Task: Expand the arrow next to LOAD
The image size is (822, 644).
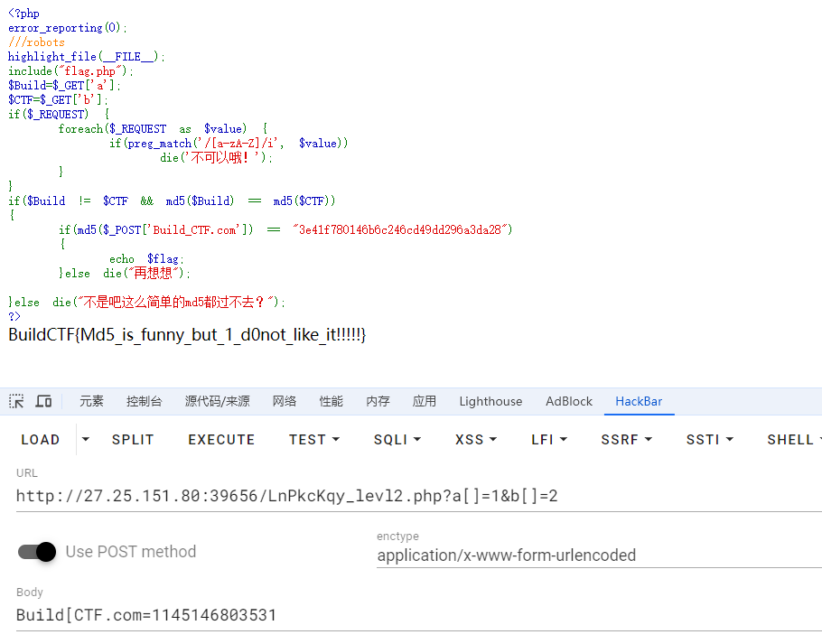Action: [86, 440]
